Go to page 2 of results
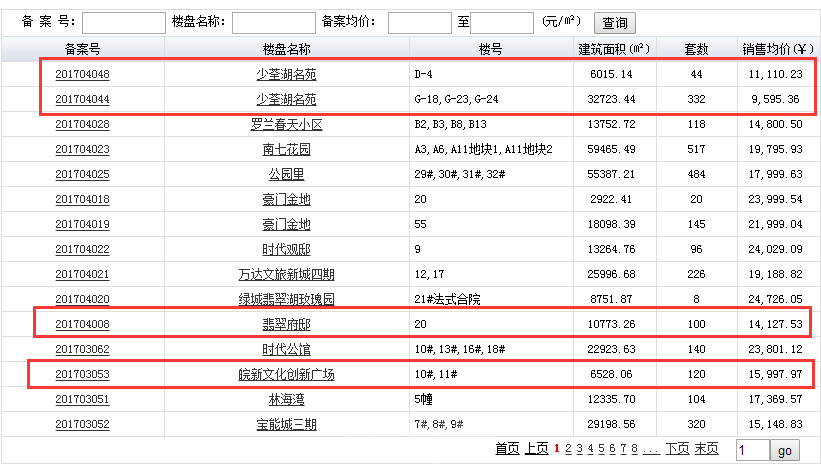The image size is (821, 466). (x=568, y=449)
